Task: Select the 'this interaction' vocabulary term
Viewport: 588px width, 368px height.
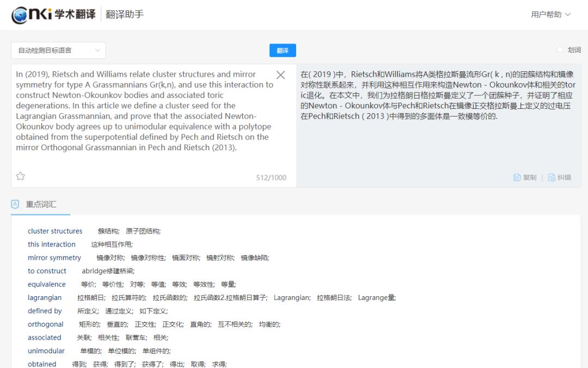Action: (52, 244)
